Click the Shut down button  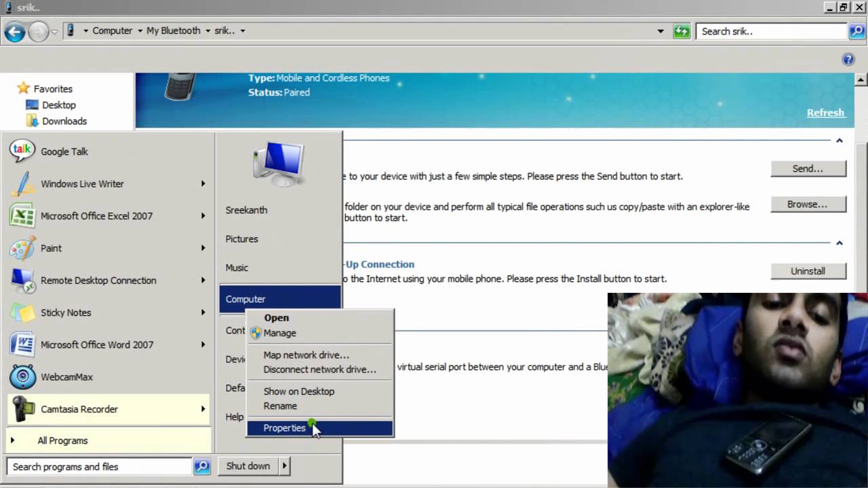[x=248, y=466]
